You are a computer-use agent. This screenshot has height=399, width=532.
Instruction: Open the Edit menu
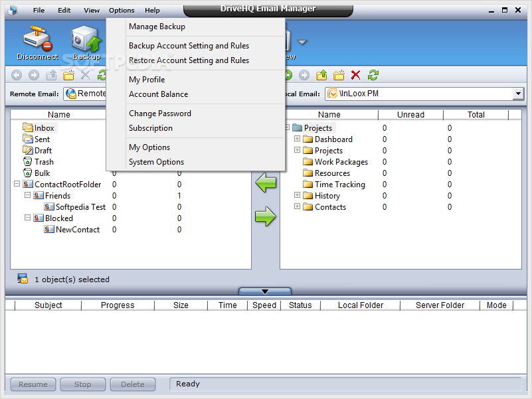tap(64, 10)
